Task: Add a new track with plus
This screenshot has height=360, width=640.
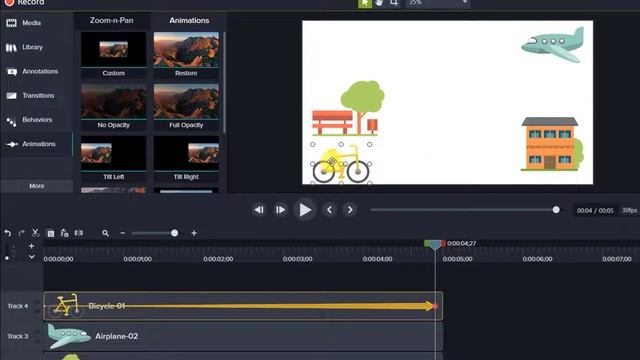Action: [31, 246]
